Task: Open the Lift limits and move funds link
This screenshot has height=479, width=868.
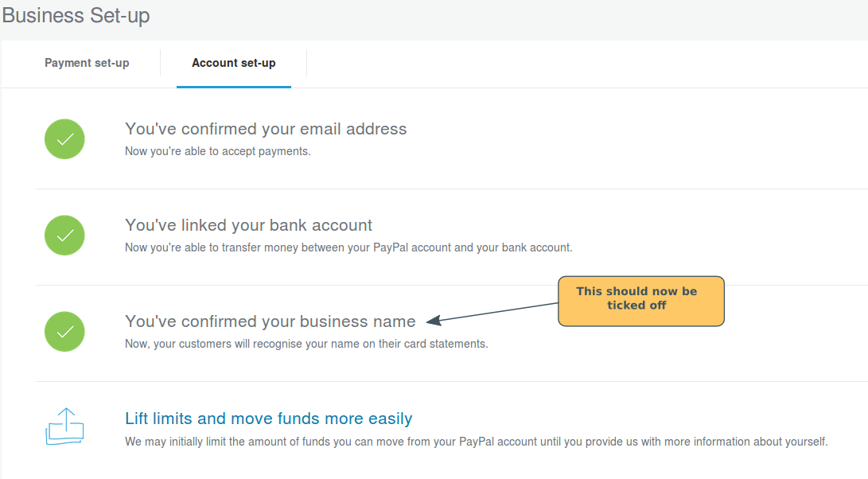Action: point(268,418)
